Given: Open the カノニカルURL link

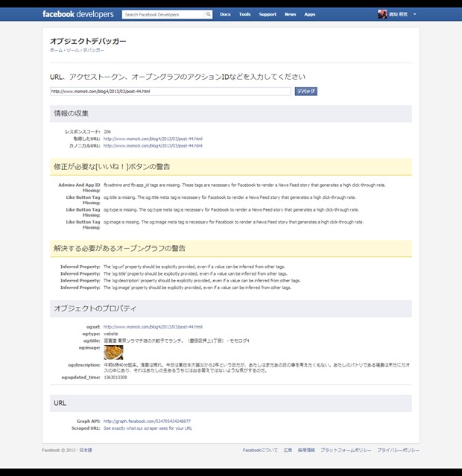Looking at the screenshot, I should (x=153, y=146).
